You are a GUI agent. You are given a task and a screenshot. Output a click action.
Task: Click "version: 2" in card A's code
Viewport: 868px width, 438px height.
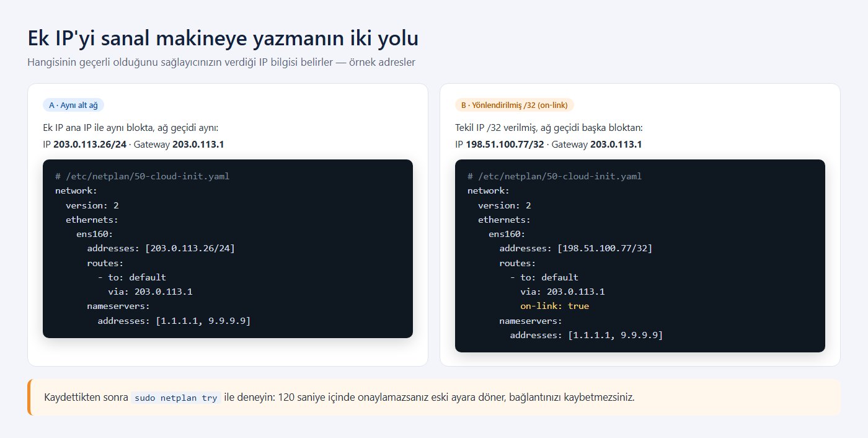tap(92, 205)
